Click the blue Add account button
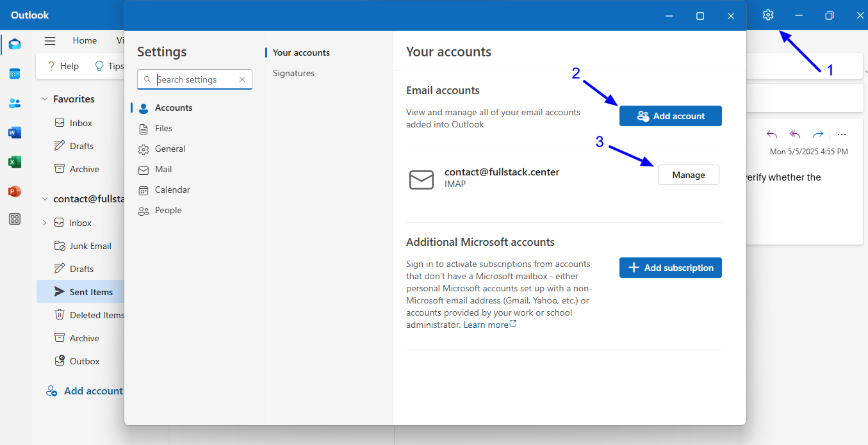 tap(671, 116)
